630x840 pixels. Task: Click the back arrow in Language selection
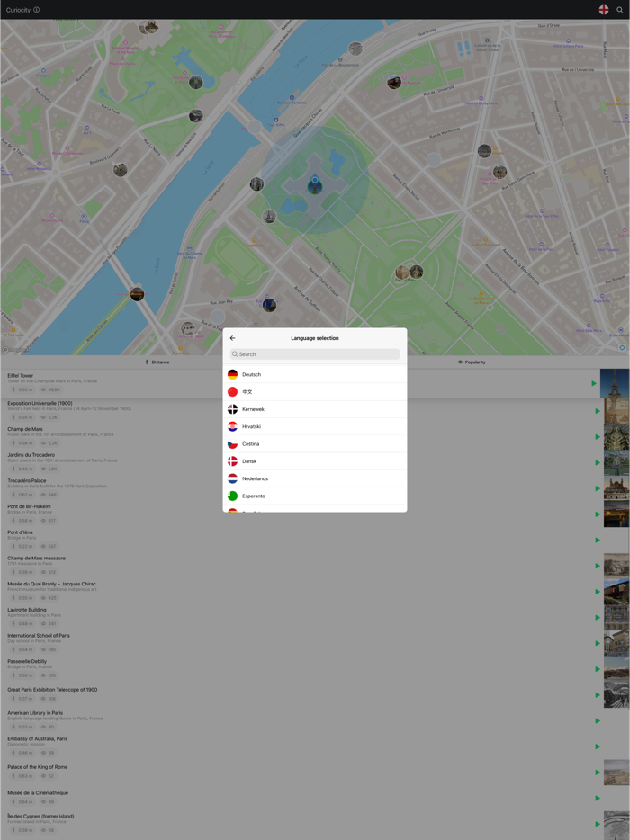point(232,338)
